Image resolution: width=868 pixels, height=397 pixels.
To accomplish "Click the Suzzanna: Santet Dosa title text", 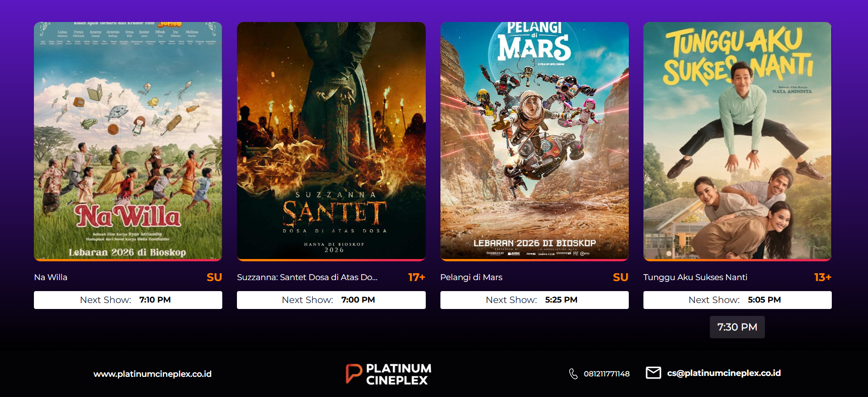I will pyautogui.click(x=307, y=277).
